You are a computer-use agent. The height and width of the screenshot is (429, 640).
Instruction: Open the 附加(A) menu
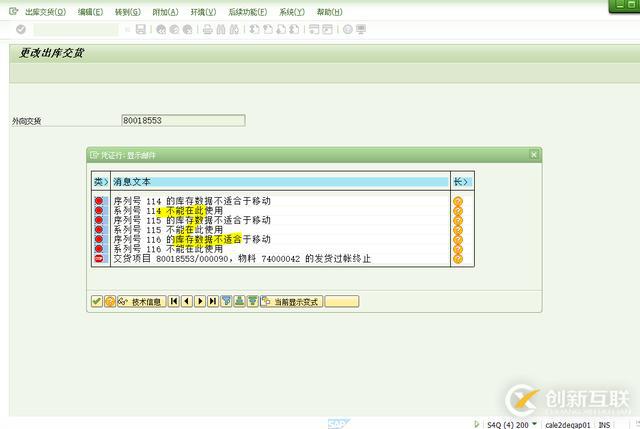[x=165, y=12]
